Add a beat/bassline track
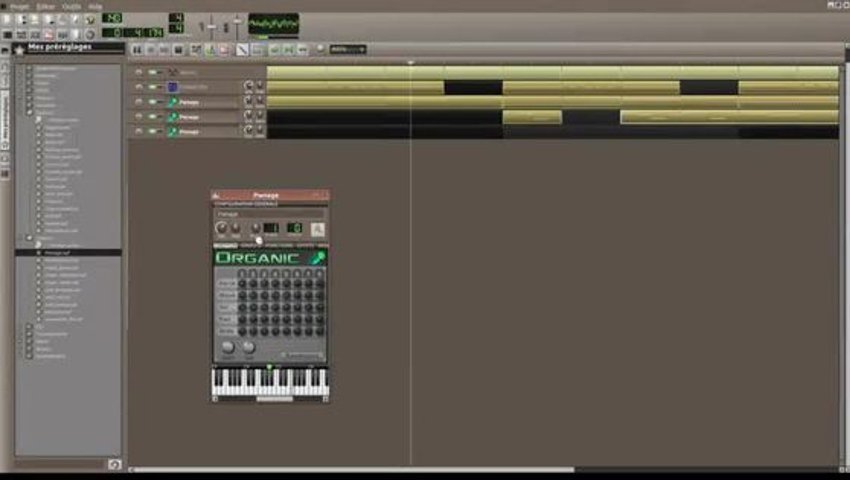The image size is (850, 480). click(x=196, y=49)
